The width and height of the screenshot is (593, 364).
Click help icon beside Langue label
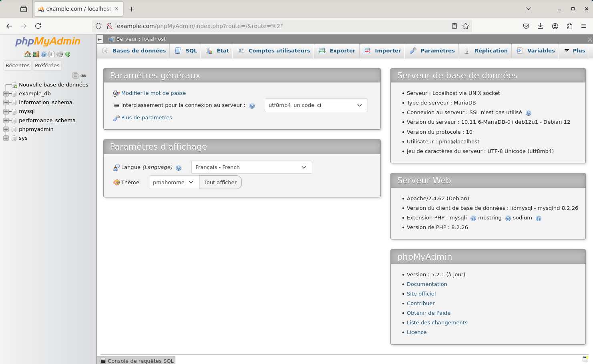(179, 168)
